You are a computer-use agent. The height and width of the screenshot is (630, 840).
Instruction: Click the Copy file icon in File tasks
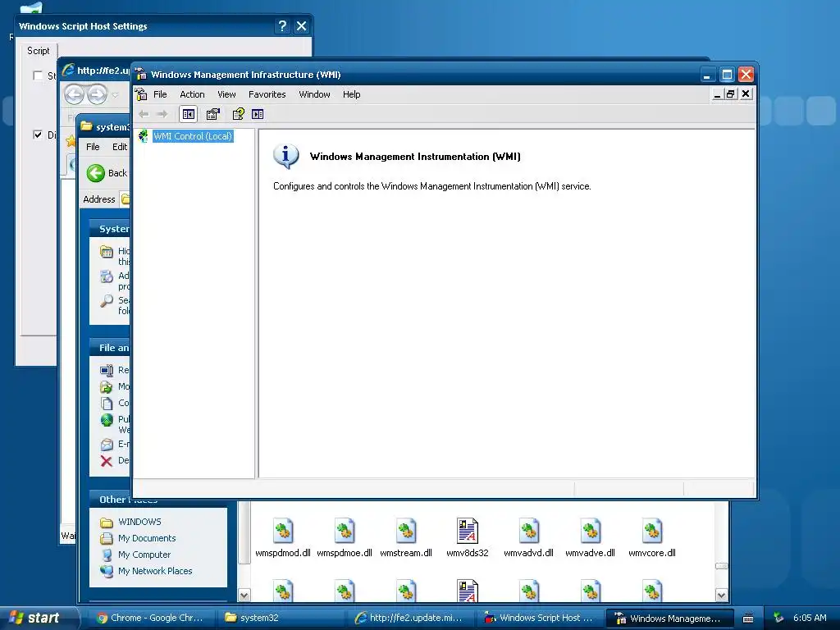pos(107,403)
